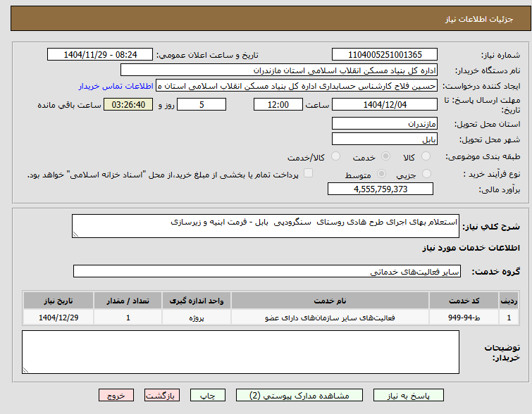Click the پاسخ به نیاز button
Image resolution: width=532 pixels, height=414 pixels.
pos(409,396)
